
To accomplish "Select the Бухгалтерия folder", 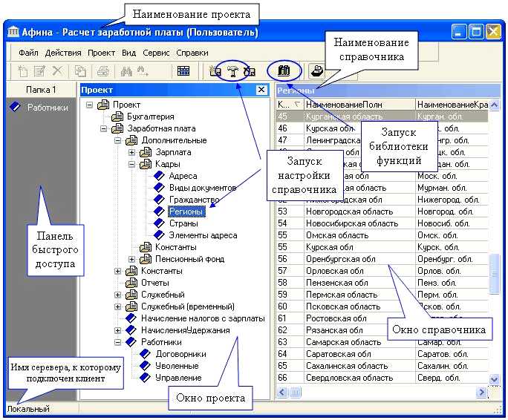I will coord(150,117).
